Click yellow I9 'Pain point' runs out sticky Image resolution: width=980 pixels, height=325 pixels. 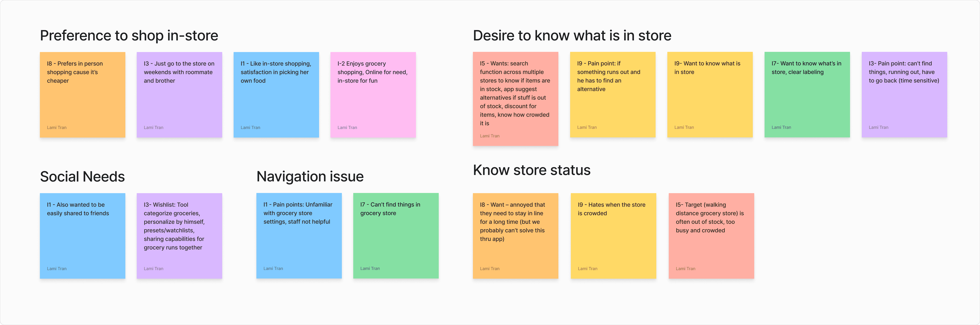(612, 95)
